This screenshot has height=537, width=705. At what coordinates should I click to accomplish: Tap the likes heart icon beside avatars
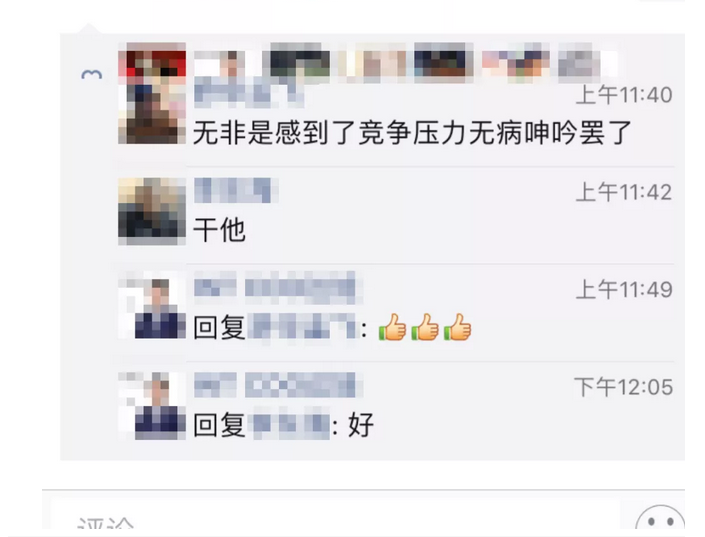92,74
